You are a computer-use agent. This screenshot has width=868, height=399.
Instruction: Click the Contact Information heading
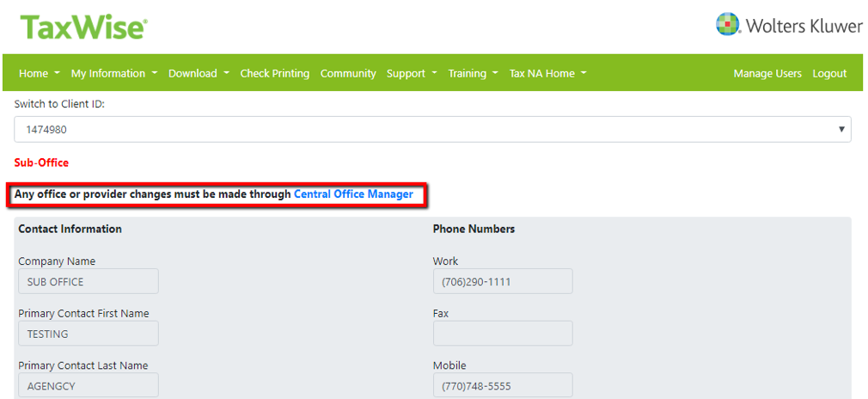70,229
